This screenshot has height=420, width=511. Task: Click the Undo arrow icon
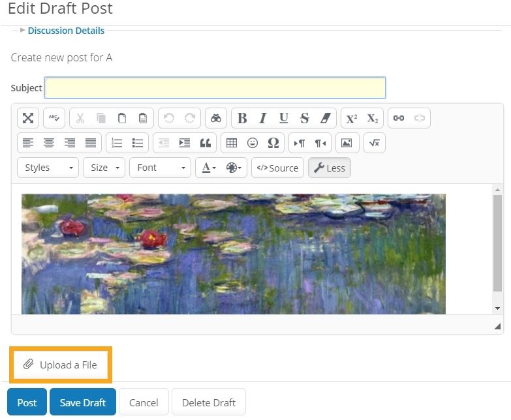[x=169, y=118]
